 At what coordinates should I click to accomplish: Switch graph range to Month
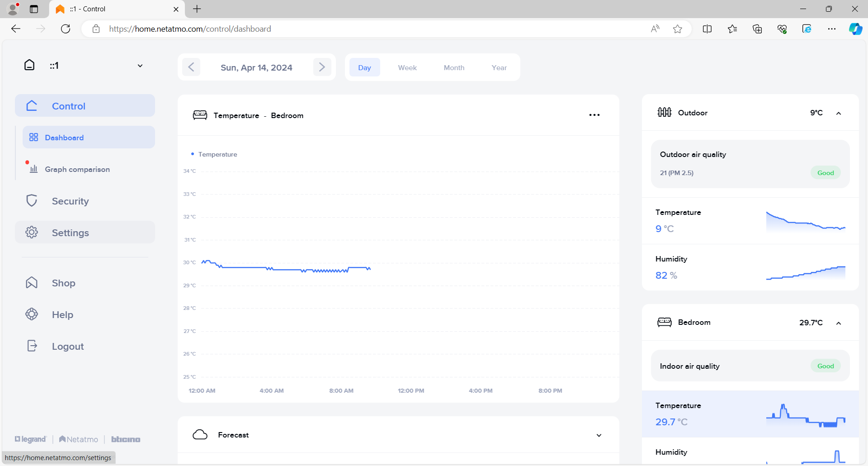point(453,67)
